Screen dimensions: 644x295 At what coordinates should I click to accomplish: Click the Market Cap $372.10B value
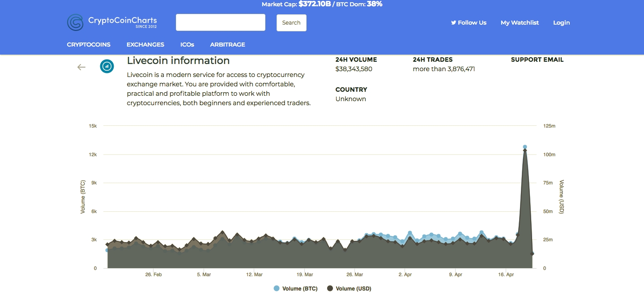315,4
